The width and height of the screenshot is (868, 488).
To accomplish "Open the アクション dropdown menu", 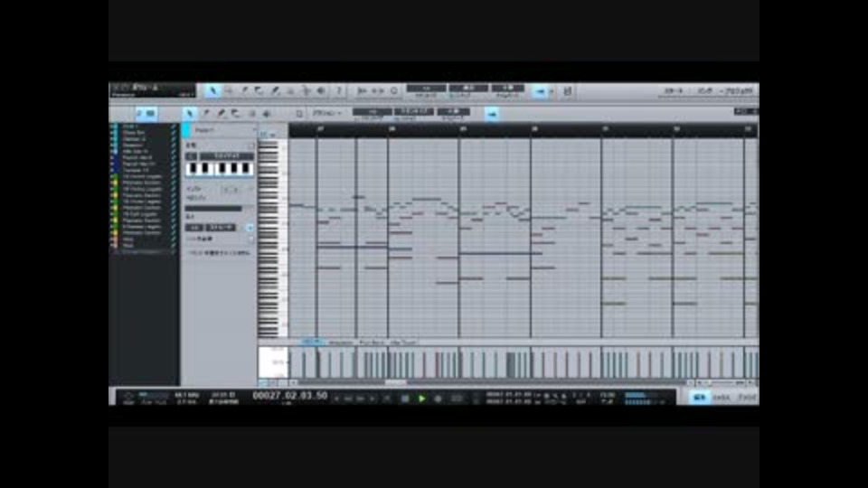I will 327,114.
